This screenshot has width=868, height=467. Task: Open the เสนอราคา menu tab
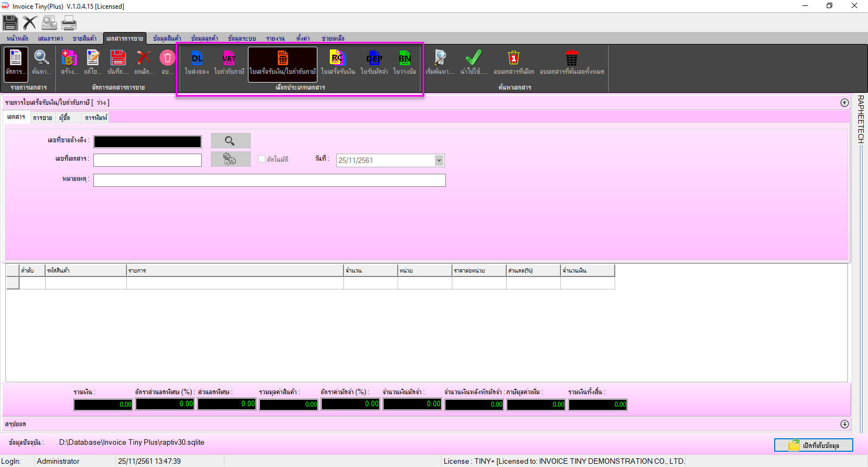coord(50,39)
